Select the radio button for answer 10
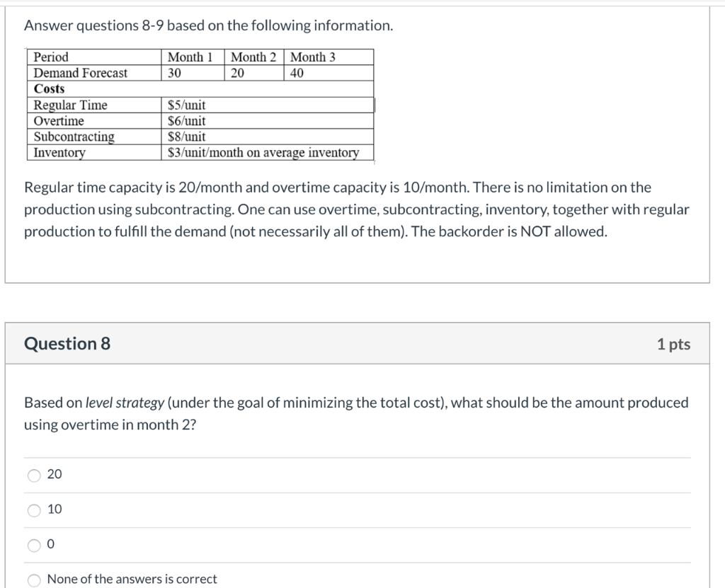Screen dimensions: 725x588 (x=33, y=510)
